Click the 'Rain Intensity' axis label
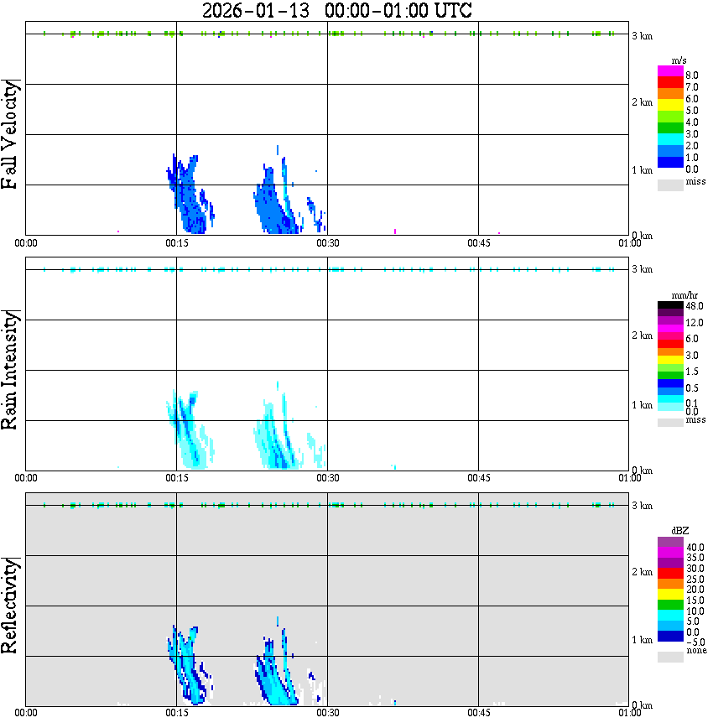This screenshot has width=713, height=728. 9,370
